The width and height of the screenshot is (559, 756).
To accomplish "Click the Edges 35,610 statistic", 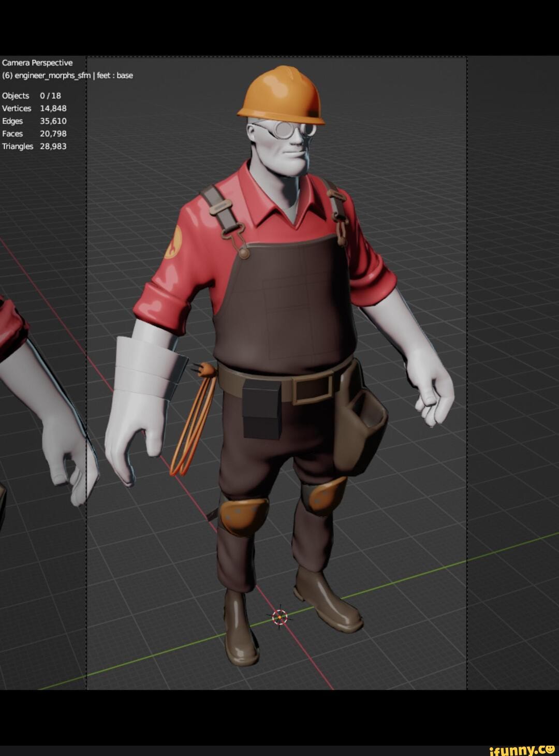I will (x=33, y=121).
